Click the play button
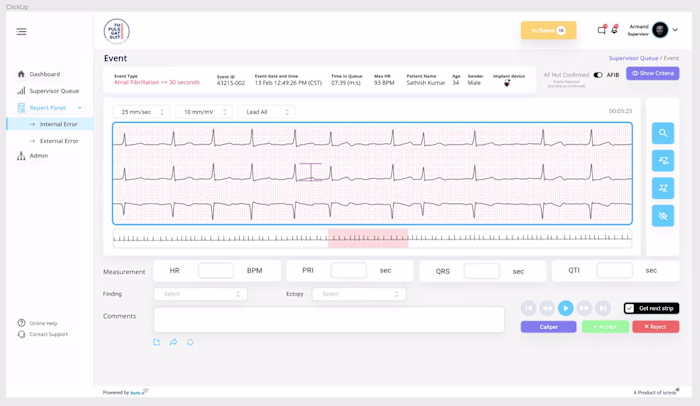The height and width of the screenshot is (406, 700). [566, 308]
